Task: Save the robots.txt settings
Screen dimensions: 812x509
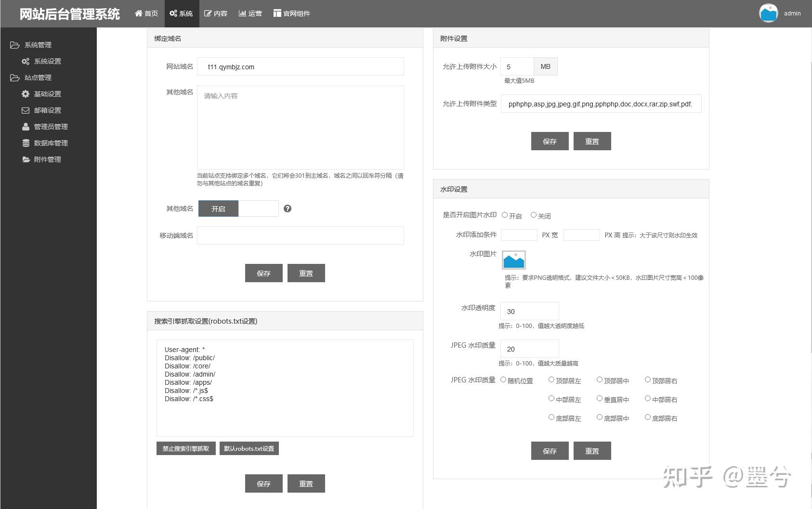Action: click(x=264, y=483)
